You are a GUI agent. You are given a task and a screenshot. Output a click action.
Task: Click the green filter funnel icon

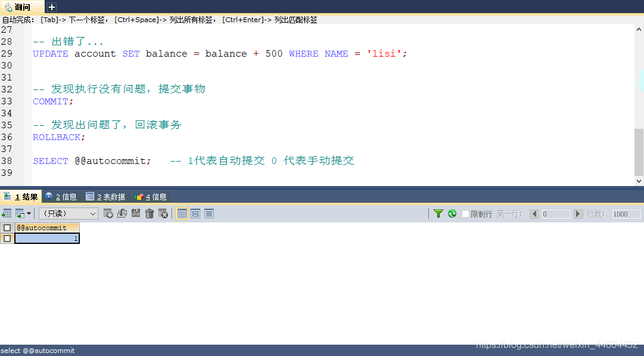click(x=438, y=213)
